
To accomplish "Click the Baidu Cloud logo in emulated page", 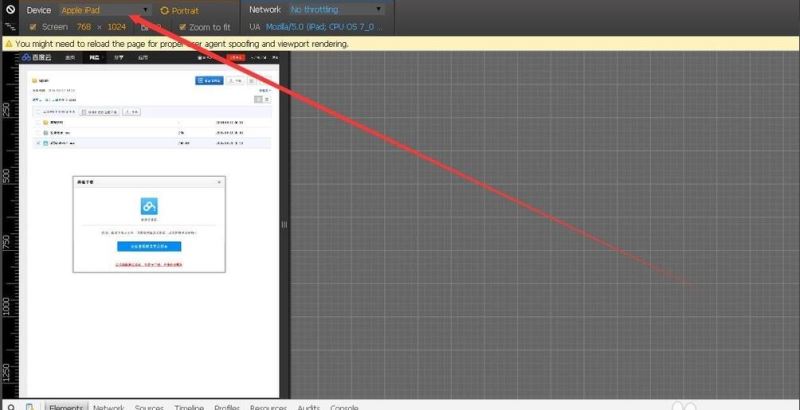I will click(x=37, y=58).
